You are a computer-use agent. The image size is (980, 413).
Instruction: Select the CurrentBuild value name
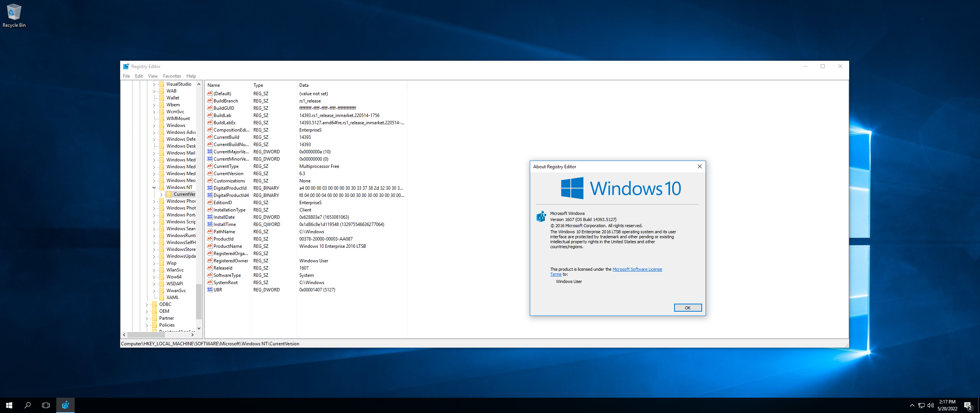(226, 137)
